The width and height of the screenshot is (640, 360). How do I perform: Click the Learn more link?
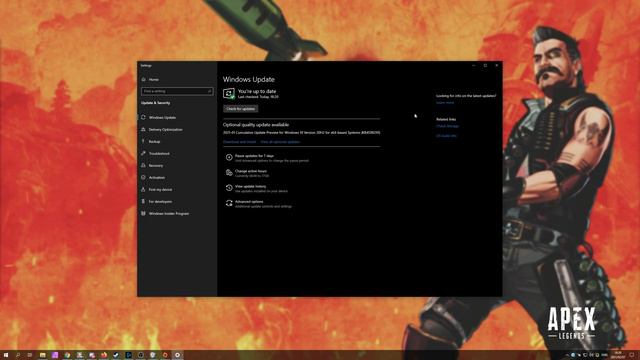coord(445,103)
